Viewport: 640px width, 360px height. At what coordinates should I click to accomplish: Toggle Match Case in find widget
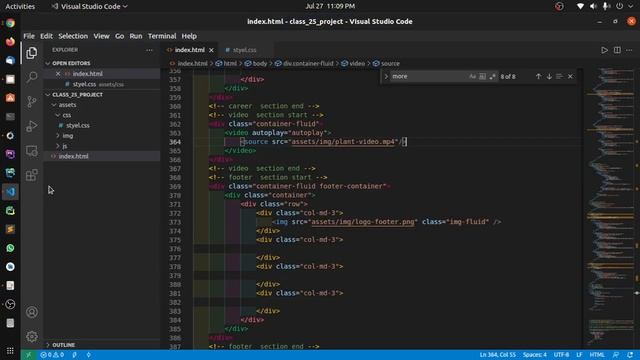click(x=472, y=76)
